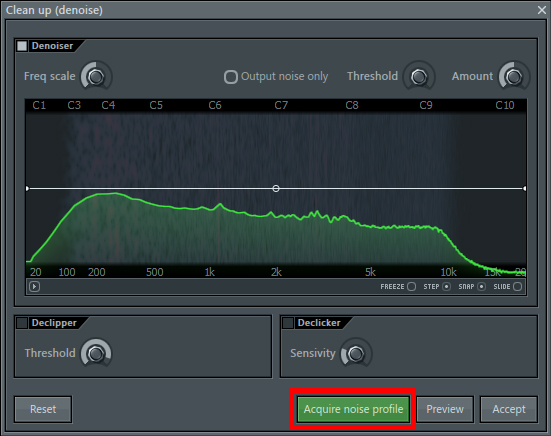Click the right endpoint of the threshold line
551x436 pixels.
point(525,189)
